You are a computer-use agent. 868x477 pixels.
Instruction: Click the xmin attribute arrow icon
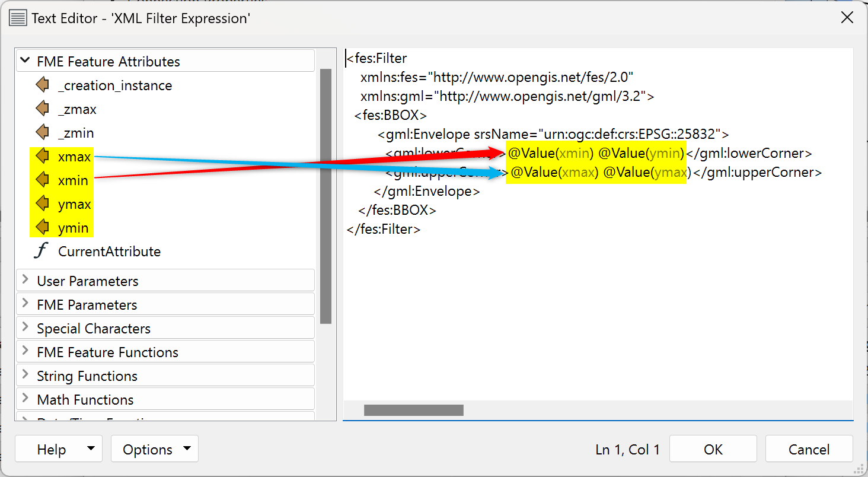point(42,180)
